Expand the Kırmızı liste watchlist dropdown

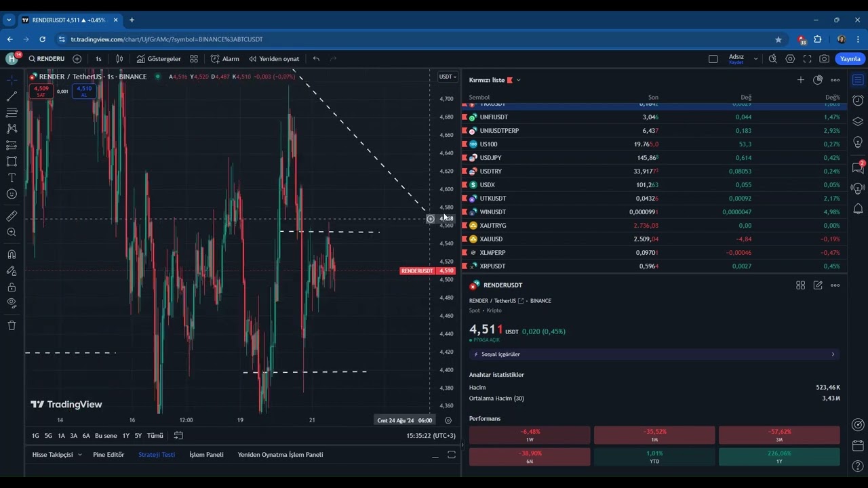pos(518,80)
